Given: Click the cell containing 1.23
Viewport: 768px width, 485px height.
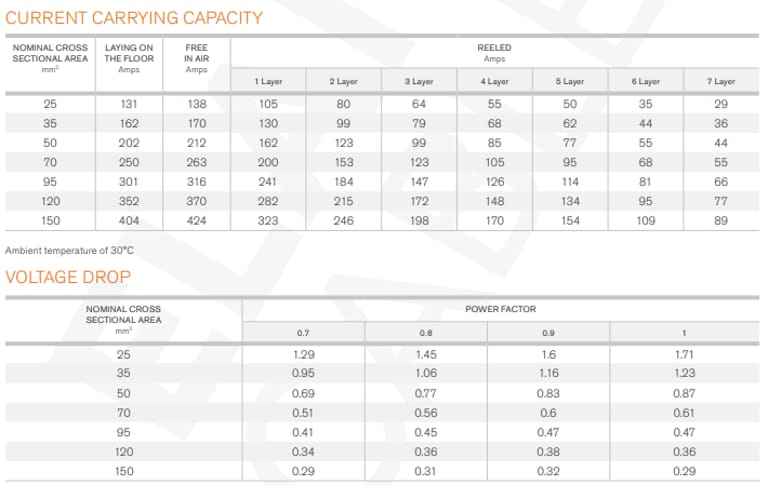Looking at the screenshot, I should (x=684, y=374).
